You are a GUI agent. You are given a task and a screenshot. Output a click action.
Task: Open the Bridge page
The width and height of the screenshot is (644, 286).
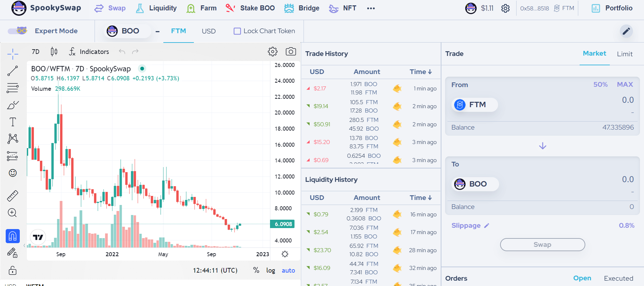pyautogui.click(x=302, y=8)
